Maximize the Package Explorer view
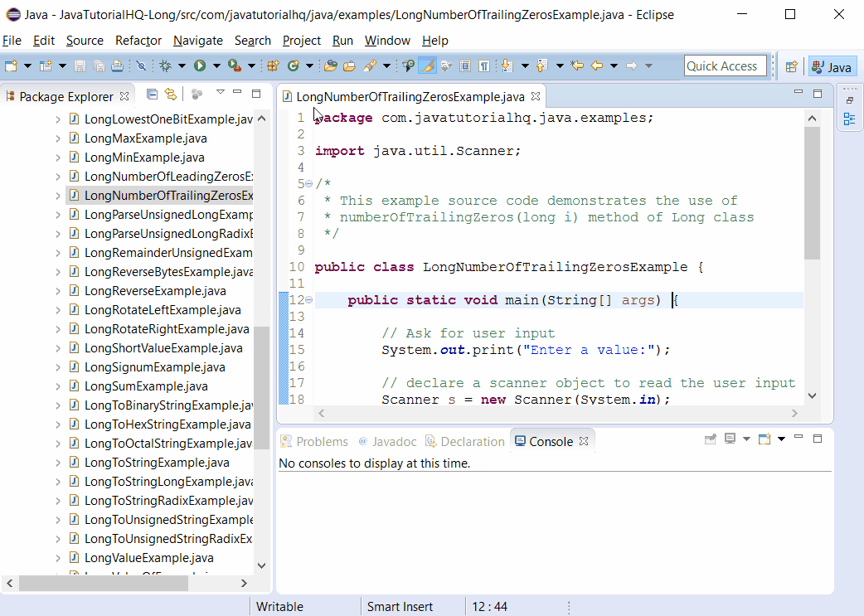The image size is (864, 616). tap(256, 94)
